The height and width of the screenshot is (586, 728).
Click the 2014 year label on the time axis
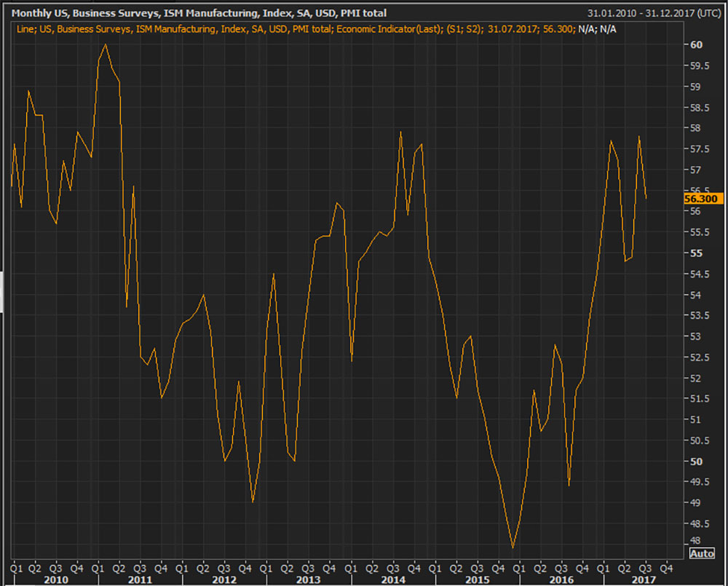click(x=393, y=579)
